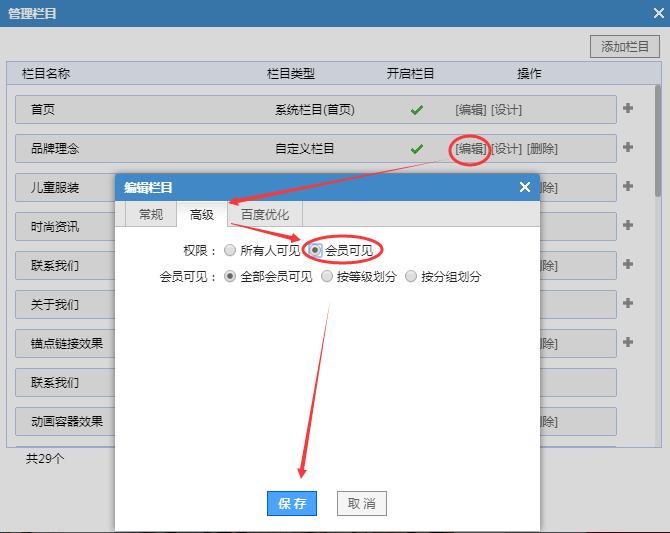Click the plus icon beside the first 联系我们 row
This screenshot has width=670, height=533.
pos(628,264)
